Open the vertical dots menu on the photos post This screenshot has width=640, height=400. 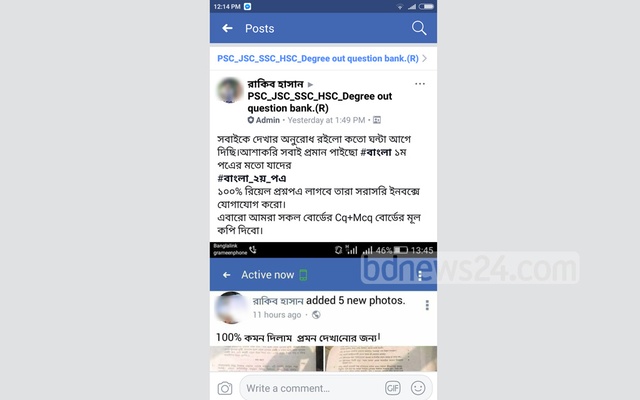point(427,305)
